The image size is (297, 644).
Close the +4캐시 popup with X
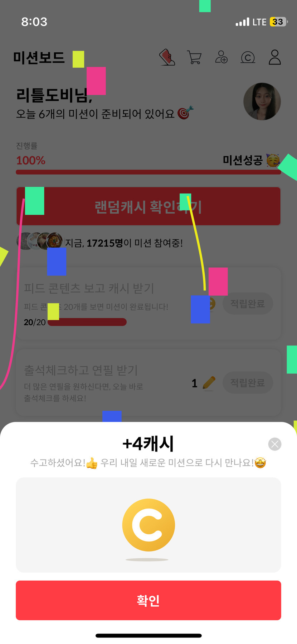tap(275, 444)
